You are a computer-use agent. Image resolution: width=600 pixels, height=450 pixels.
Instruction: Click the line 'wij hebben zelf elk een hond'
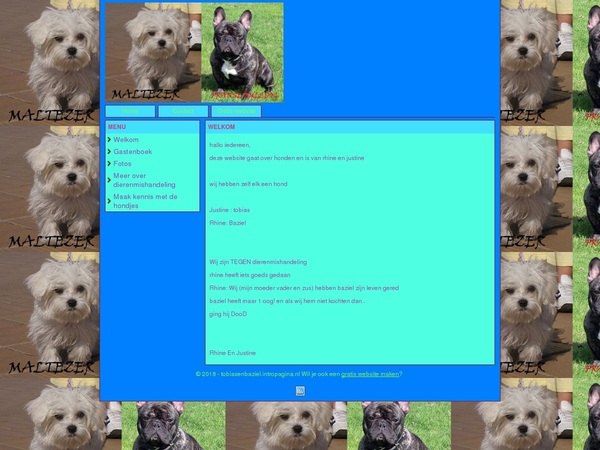248,184
